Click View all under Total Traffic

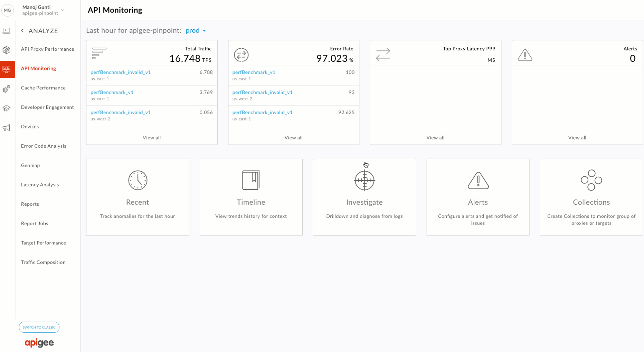pyautogui.click(x=152, y=138)
